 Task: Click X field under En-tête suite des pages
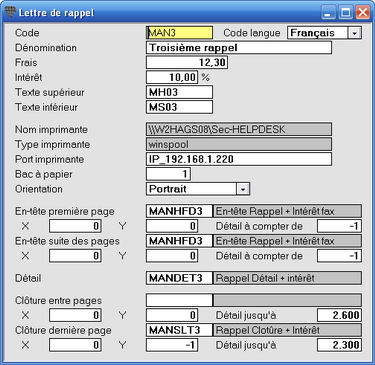tap(75, 256)
